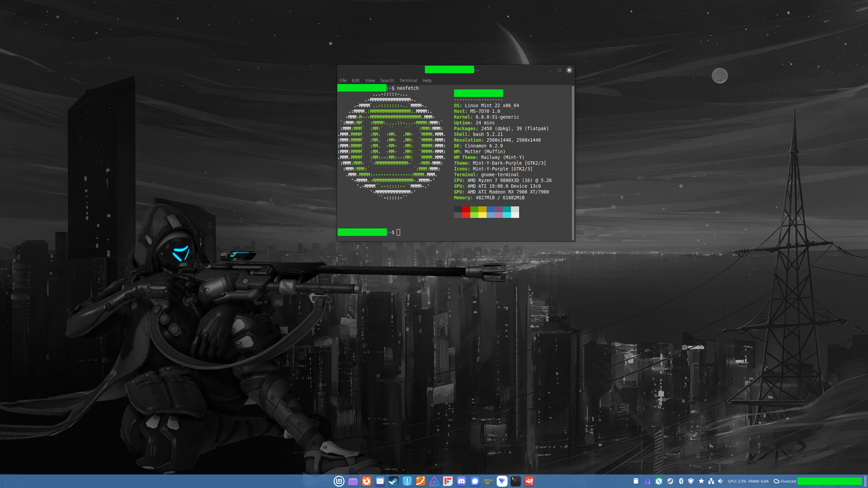Image resolution: width=868 pixels, height=488 pixels.
Task: Open the Linux Mint start menu
Action: click(339, 481)
